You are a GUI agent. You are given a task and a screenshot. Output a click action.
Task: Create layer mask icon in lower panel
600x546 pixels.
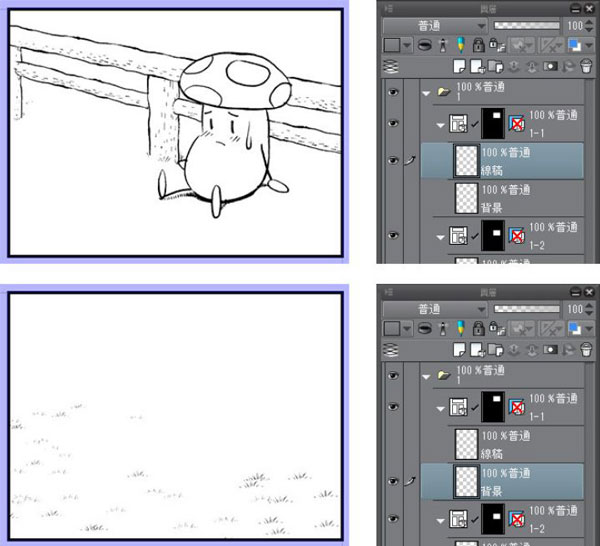550,349
